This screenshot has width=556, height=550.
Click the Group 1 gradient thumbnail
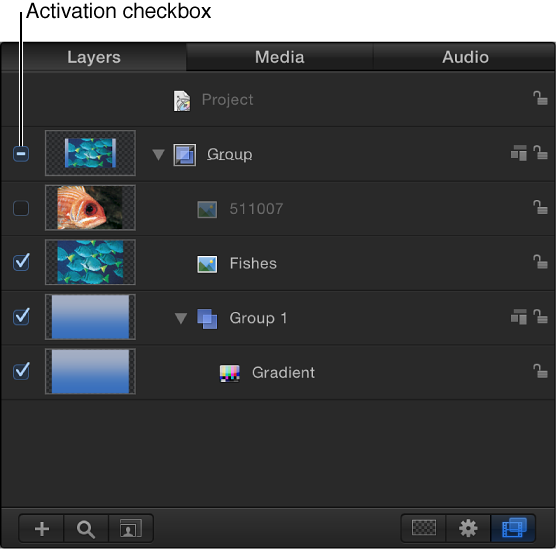pos(90,317)
